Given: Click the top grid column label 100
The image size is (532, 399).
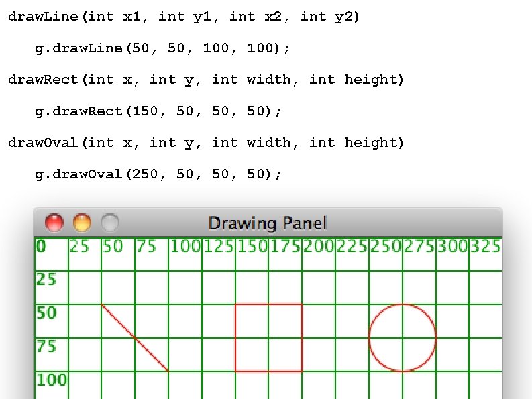Looking at the screenshot, I should [185, 246].
